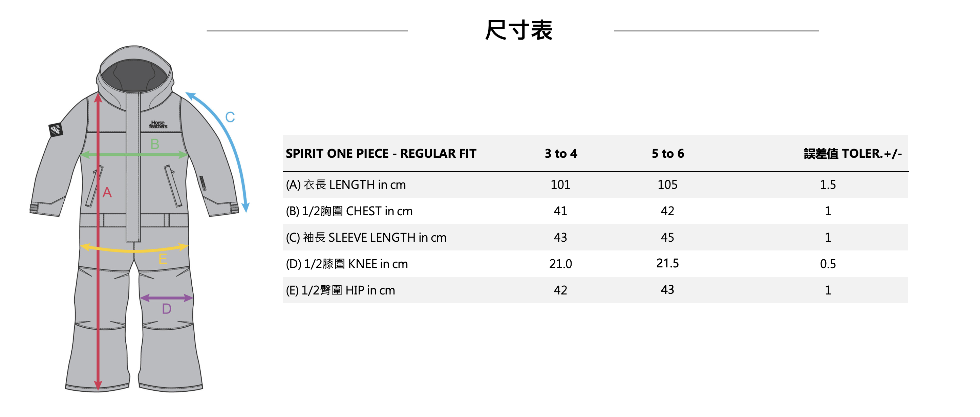Select the "5 to 6" size column header
This screenshot has width=980, height=417.
click(668, 154)
